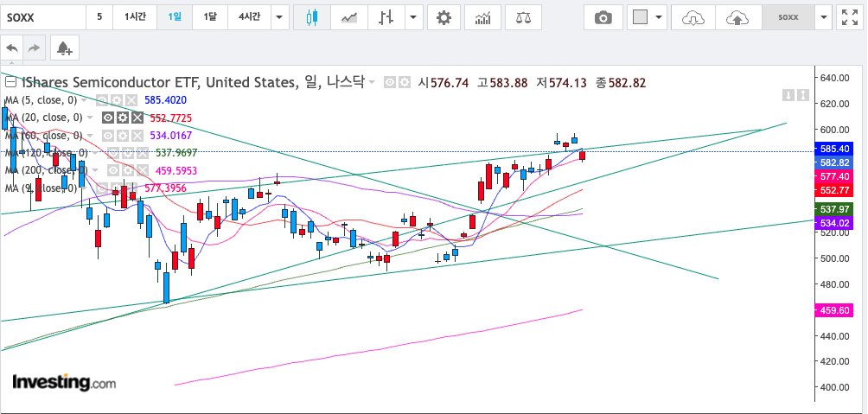Move pane up arrow icon
868x414 pixels.
point(803,95)
